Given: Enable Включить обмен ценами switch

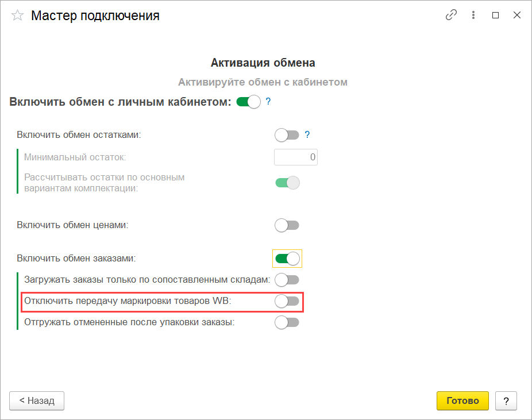Looking at the screenshot, I should click(x=287, y=225).
